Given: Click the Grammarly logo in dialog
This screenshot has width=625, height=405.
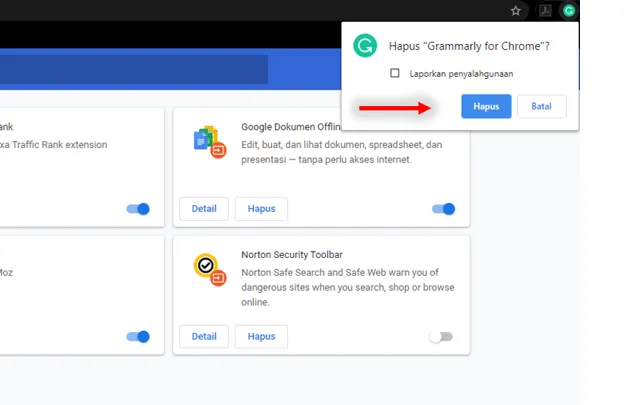Looking at the screenshot, I should coord(365,46).
